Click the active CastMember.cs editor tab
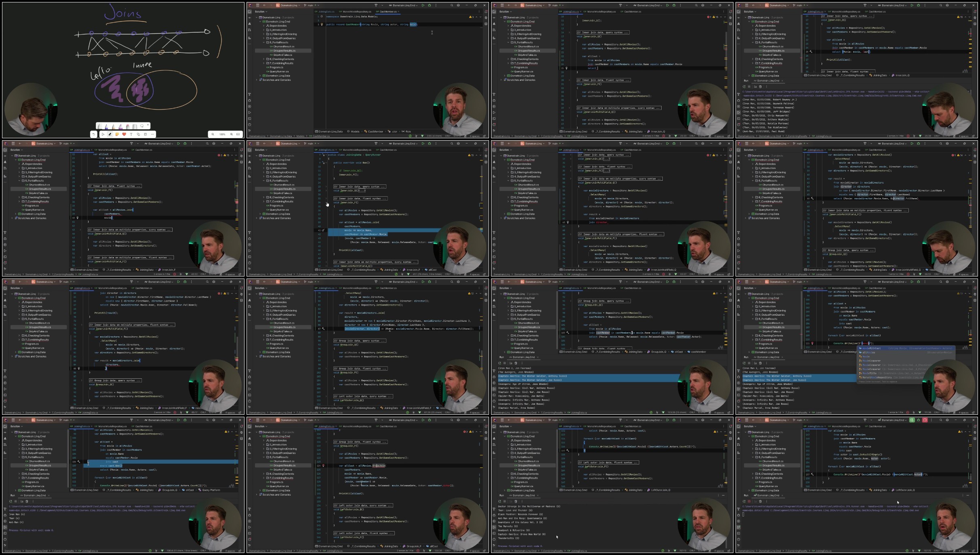The height and width of the screenshot is (555, 980). point(387,11)
